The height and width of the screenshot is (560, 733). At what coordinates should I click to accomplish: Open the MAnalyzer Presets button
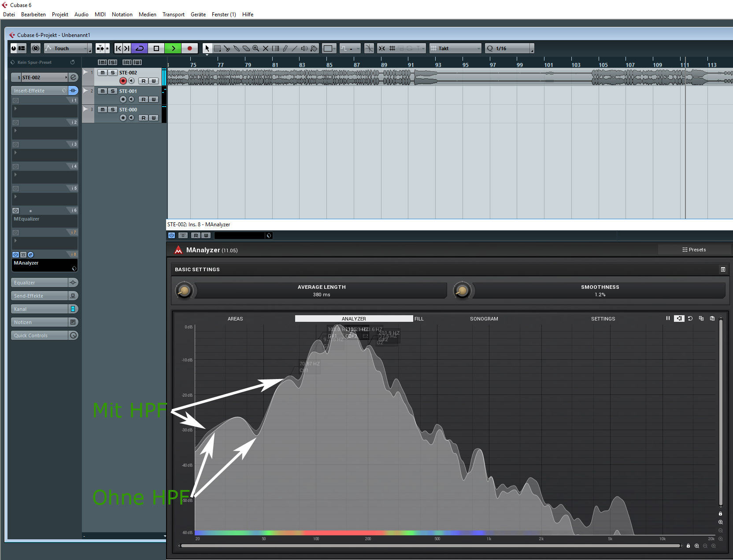pos(694,250)
